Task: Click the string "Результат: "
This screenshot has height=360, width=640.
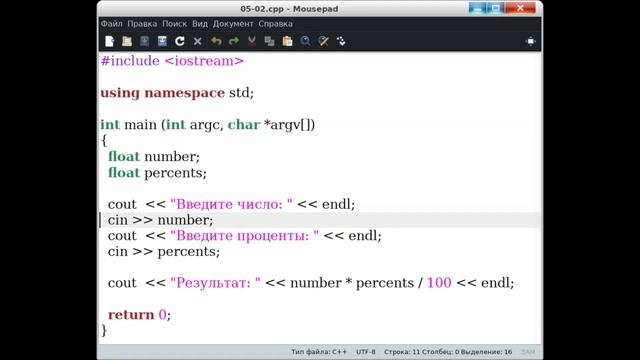Action: click(x=215, y=283)
